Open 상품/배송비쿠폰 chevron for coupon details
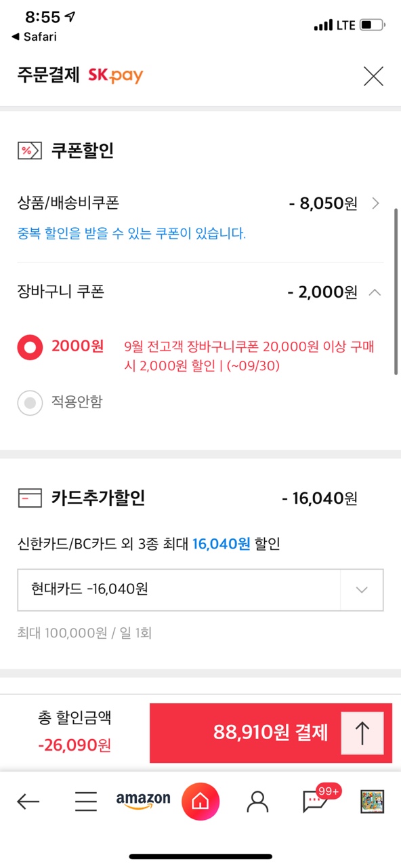The height and width of the screenshot is (868, 401). (376, 203)
